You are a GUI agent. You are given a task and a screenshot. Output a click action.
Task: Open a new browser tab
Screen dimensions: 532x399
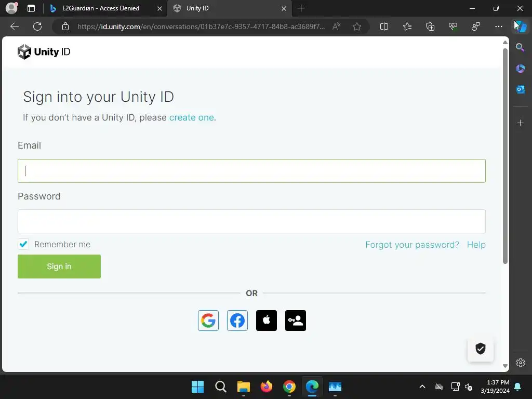tap(301, 8)
